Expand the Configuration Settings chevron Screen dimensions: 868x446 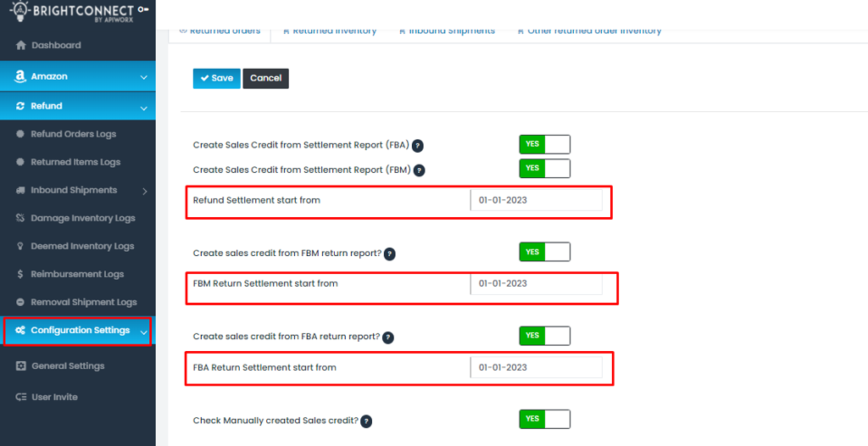pos(144,332)
